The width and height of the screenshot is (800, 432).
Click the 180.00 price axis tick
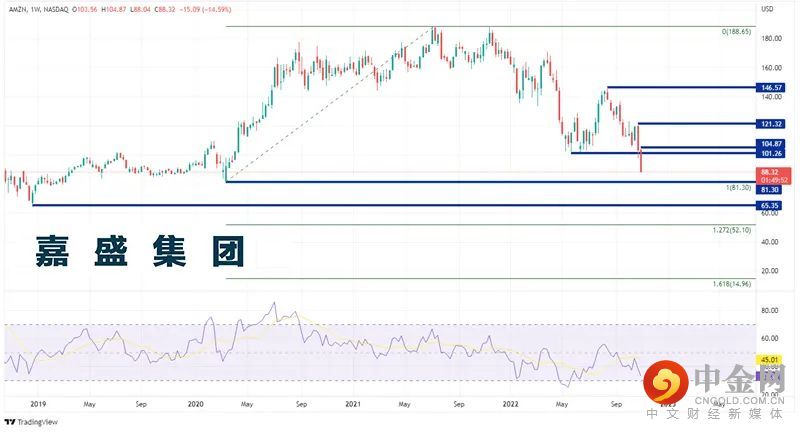click(771, 39)
